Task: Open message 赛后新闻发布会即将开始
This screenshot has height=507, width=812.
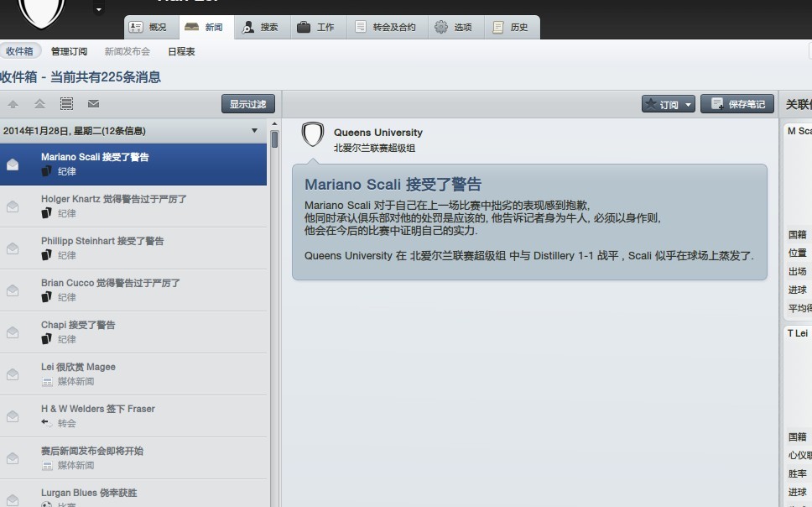Action: [133, 458]
